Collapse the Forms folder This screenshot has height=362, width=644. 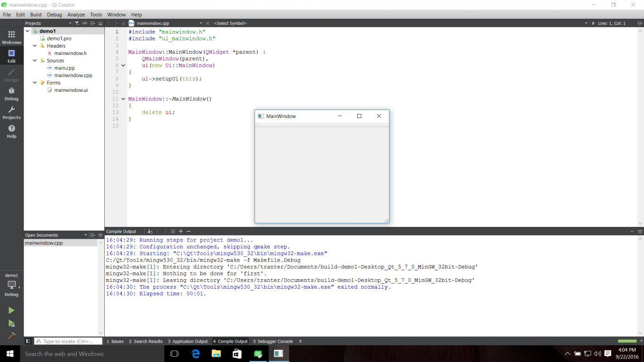[x=35, y=83]
